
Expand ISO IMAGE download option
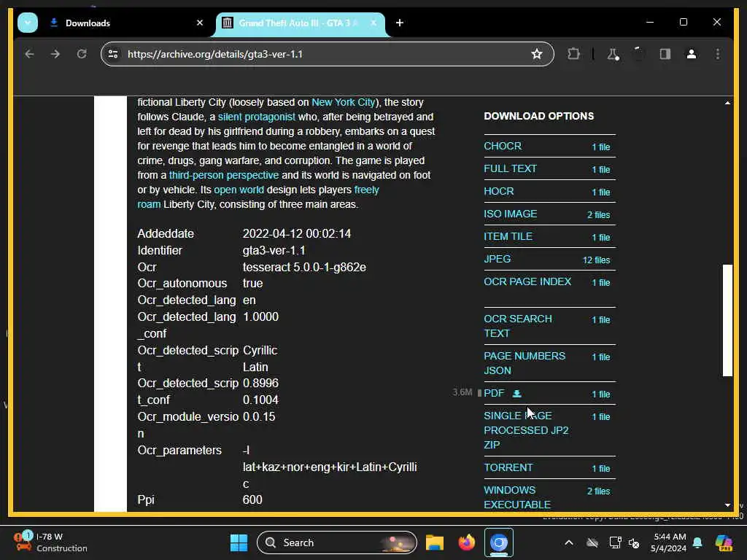click(x=510, y=214)
